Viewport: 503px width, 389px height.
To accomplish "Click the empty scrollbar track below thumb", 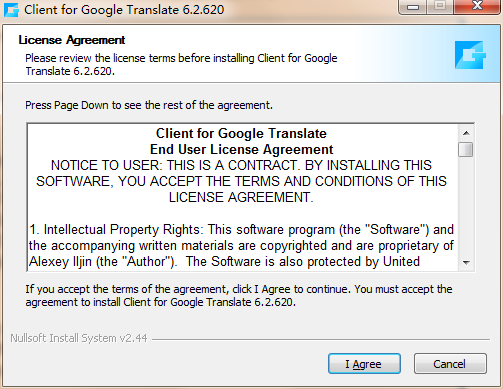I will tap(466, 206).
